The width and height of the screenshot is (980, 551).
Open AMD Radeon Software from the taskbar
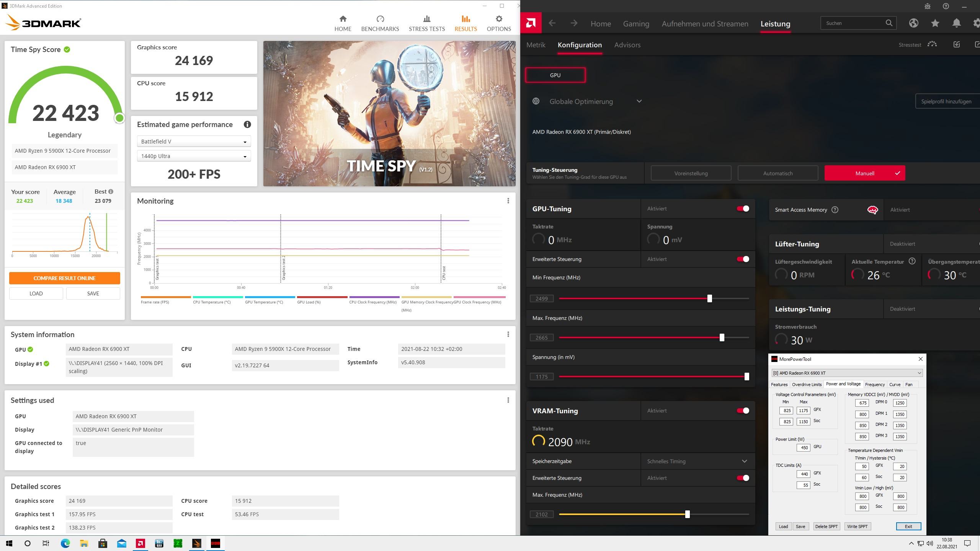(x=140, y=543)
